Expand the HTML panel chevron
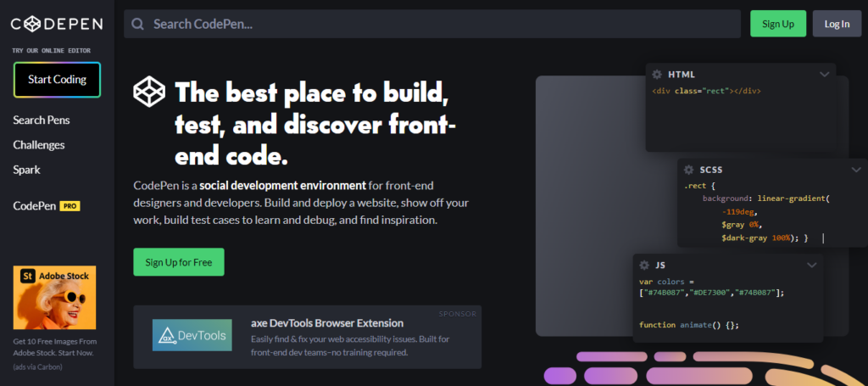The height and width of the screenshot is (386, 868). pos(824,75)
